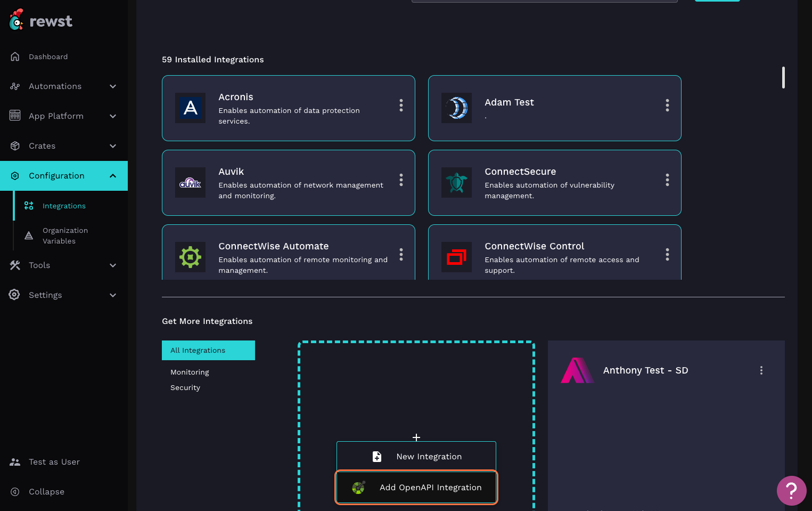The width and height of the screenshot is (812, 511).
Task: Go to Organization Variables page
Action: 65,236
